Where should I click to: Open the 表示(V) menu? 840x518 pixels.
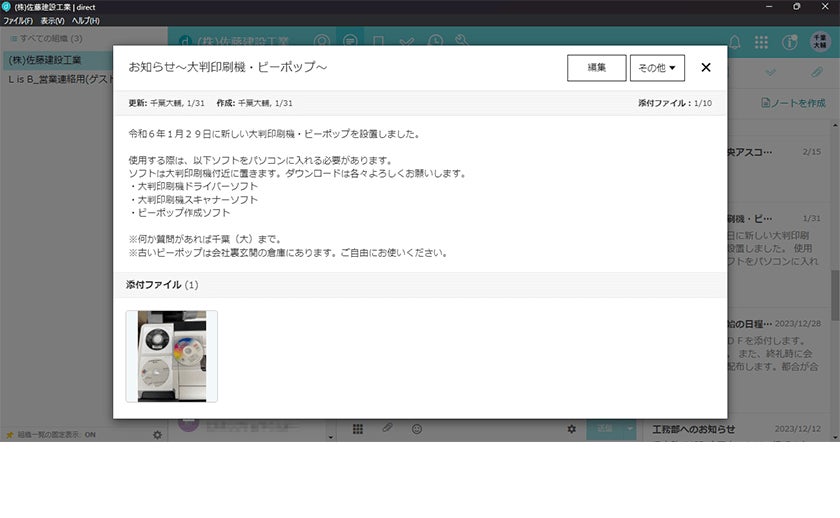(52, 21)
